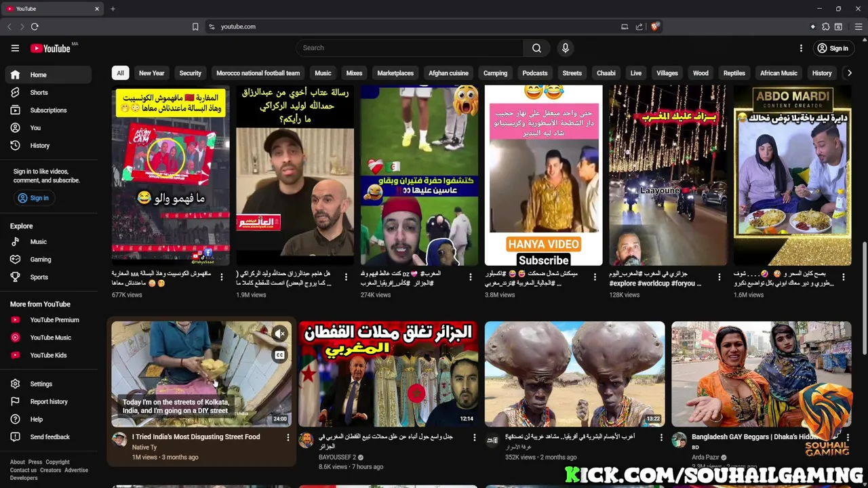Click the Sign in button at top right
The height and width of the screenshot is (488, 868).
pyautogui.click(x=833, y=48)
